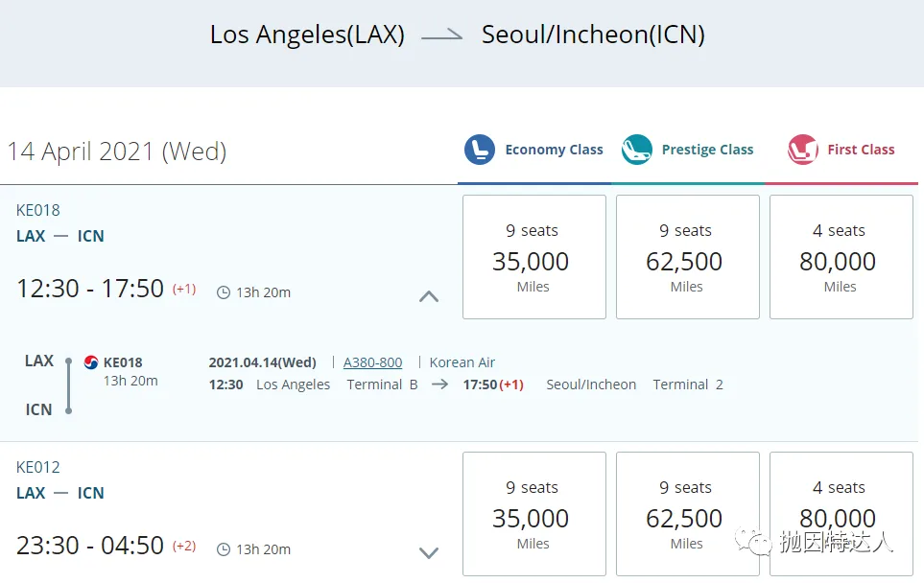924x583 pixels.
Task: Click the arrow between 12:30 and 17:50(+1) details
Action: tap(439, 385)
